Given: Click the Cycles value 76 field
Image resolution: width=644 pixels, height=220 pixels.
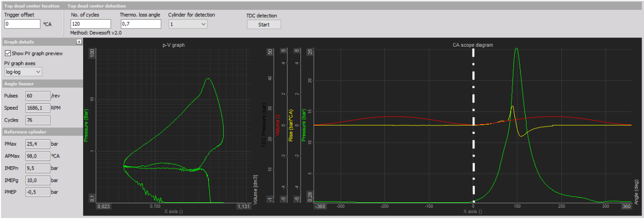Looking at the screenshot, I should (38, 120).
